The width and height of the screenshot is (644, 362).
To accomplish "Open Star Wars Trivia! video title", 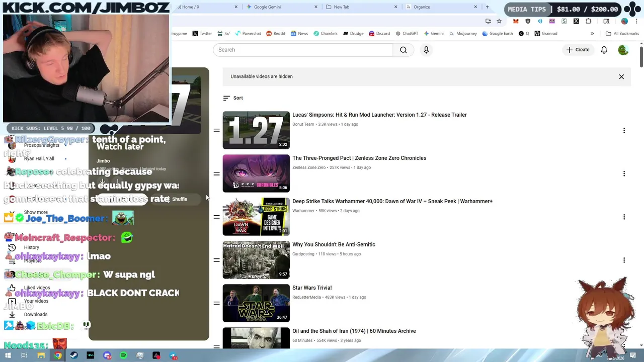I will 312,288.
